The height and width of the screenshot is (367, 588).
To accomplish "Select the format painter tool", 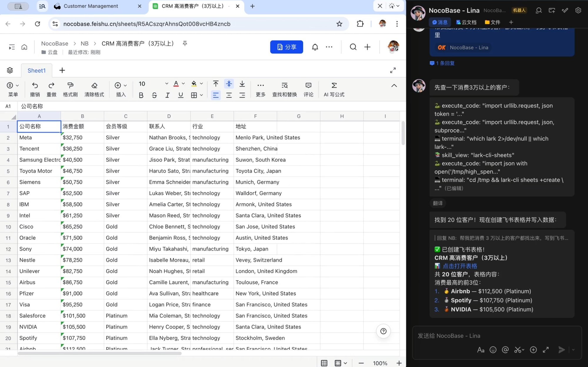I will tap(70, 85).
